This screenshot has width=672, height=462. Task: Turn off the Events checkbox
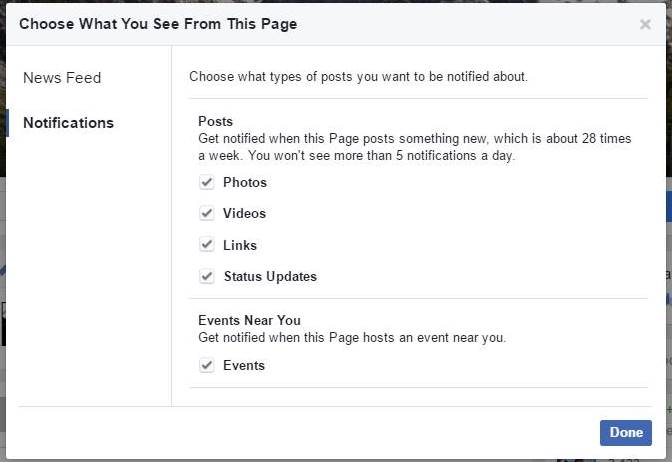(x=207, y=365)
